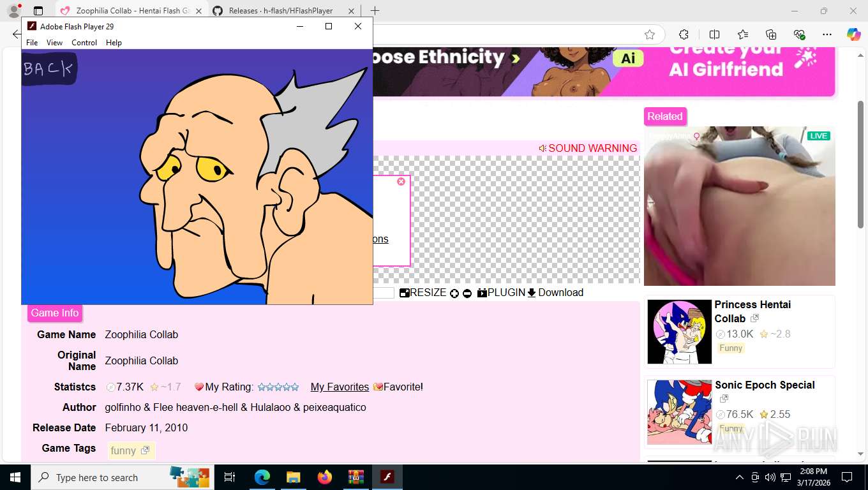Click the page vertical scrollbar thumb
The image size is (868, 490).
(860, 164)
